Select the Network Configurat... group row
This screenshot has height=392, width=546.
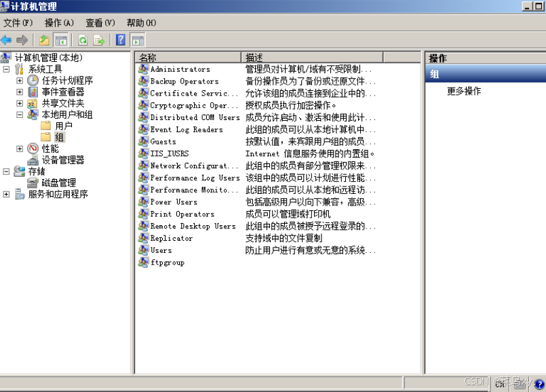(193, 165)
